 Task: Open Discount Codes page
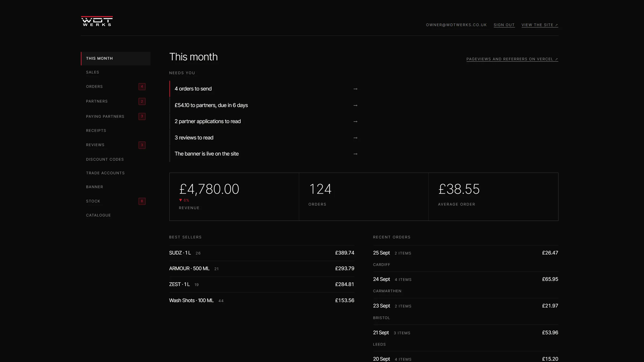click(x=116, y=159)
